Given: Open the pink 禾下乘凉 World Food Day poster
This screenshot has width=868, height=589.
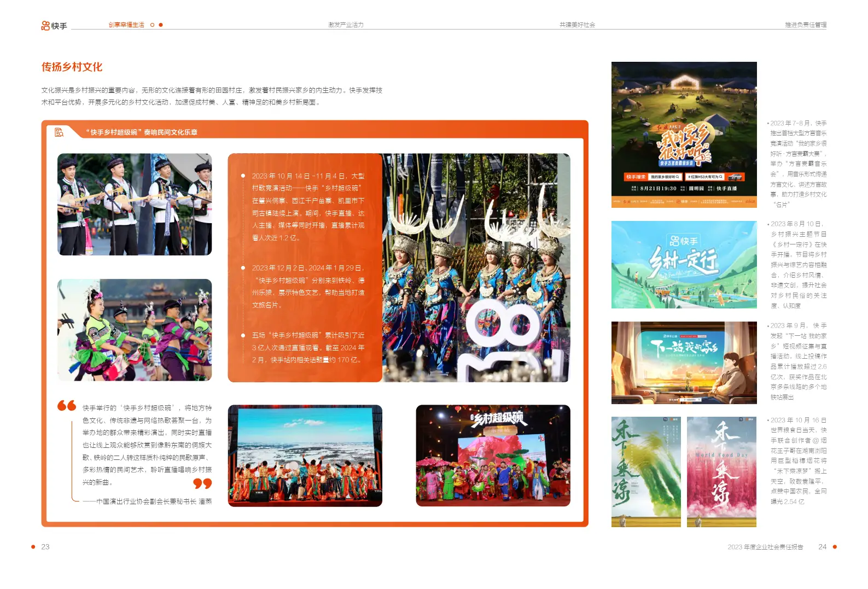Looking at the screenshot, I should pyautogui.click(x=721, y=472).
